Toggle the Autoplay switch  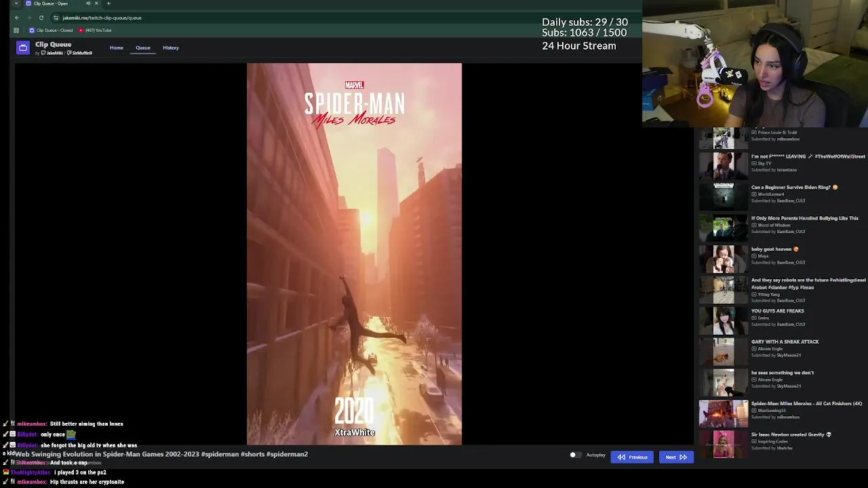coord(575,455)
